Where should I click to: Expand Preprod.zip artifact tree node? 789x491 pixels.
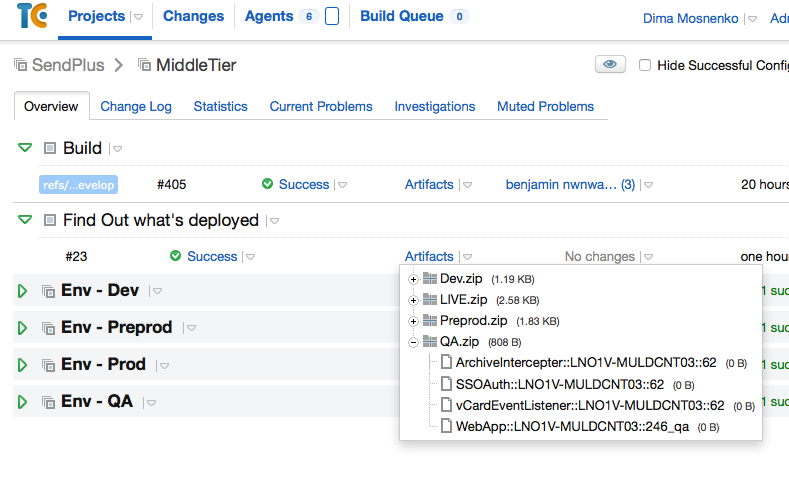click(413, 321)
